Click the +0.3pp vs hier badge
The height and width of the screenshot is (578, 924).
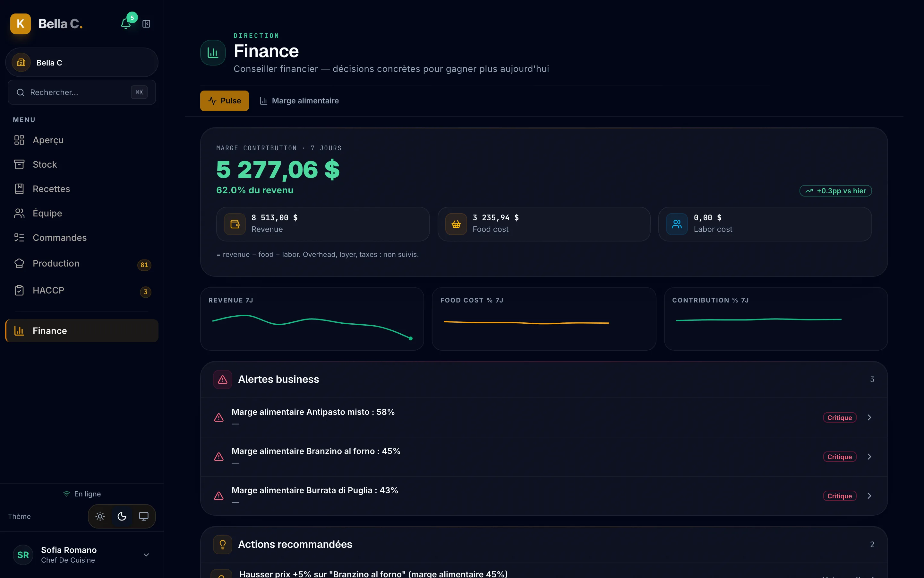coord(835,191)
